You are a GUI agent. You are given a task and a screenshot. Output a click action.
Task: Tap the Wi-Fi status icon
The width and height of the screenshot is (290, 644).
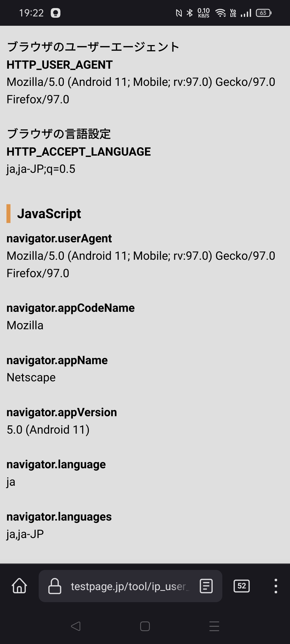(x=220, y=13)
